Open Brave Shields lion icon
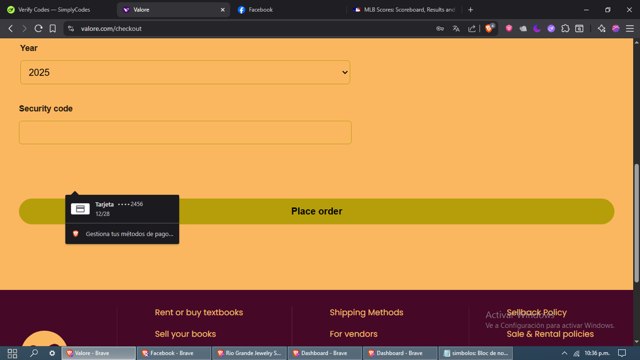 pyautogui.click(x=489, y=28)
